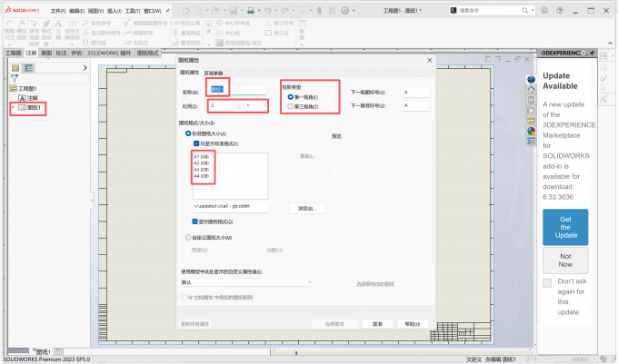Expand the feature tree panel chevron arrow

[91, 199]
